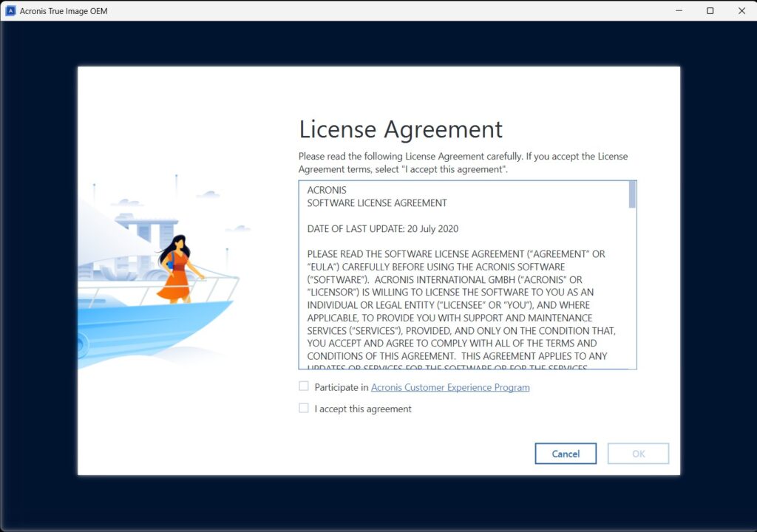Image resolution: width=757 pixels, height=532 pixels.
Task: Click the license text scrollbar thumb
Action: [x=632, y=195]
